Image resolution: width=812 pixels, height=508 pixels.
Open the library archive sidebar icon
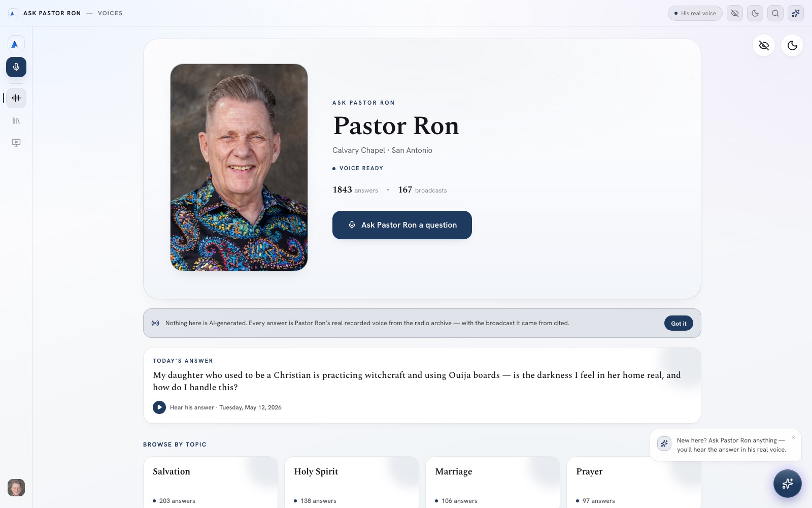pos(16,120)
